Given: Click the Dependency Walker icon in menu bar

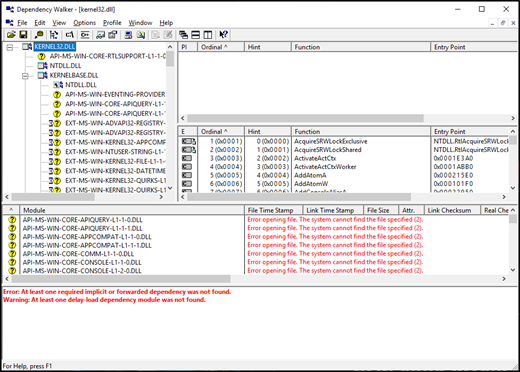Looking at the screenshot, I should pos(10,23).
